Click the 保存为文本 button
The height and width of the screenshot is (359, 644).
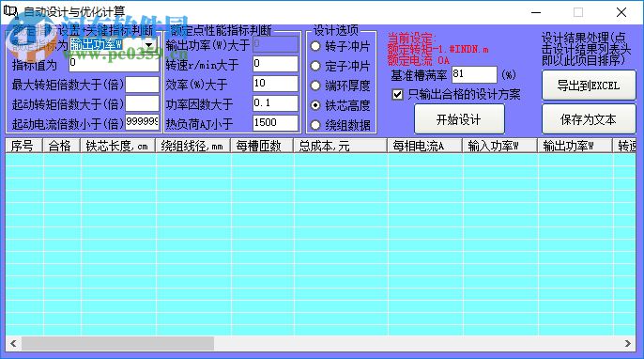click(588, 119)
